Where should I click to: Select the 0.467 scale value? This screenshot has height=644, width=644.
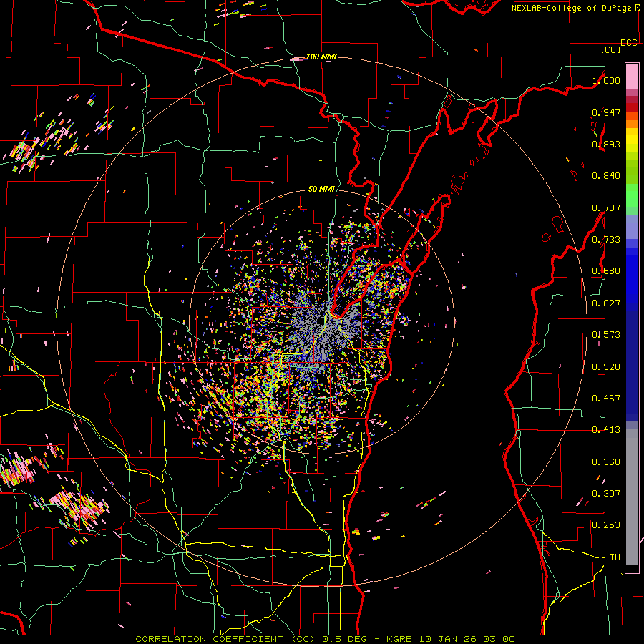tap(606, 399)
